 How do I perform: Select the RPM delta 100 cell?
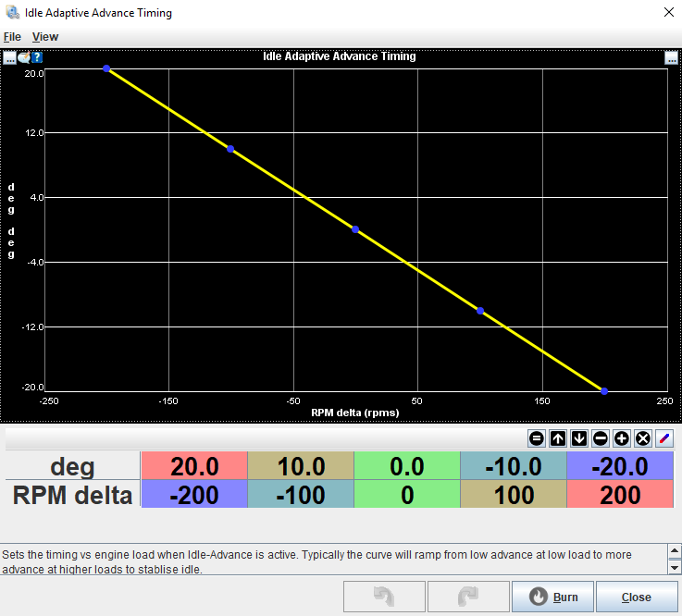[x=513, y=495]
